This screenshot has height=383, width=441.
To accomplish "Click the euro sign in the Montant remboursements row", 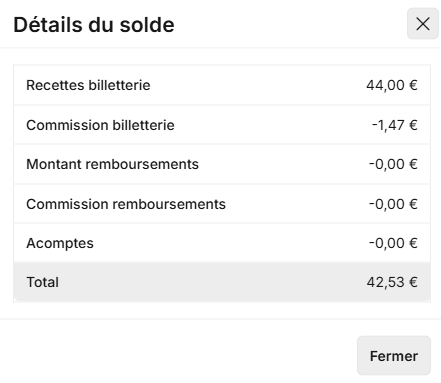I will (x=413, y=164).
